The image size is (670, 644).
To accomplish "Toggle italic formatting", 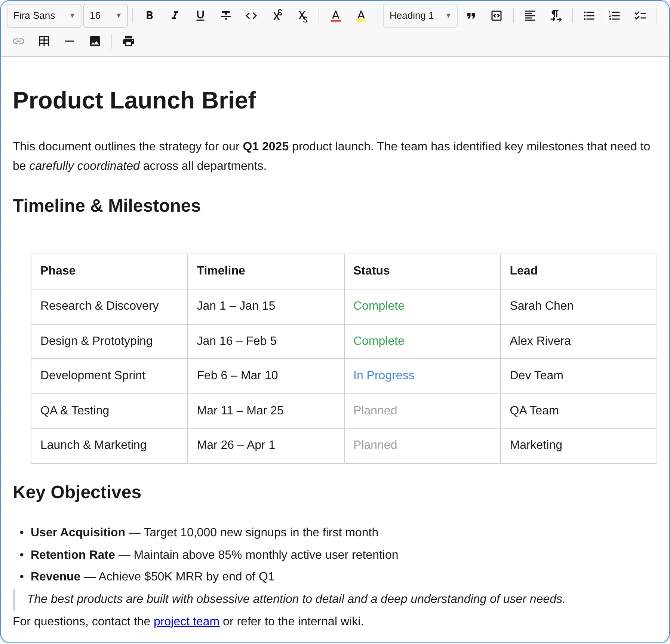I will pyautogui.click(x=175, y=16).
